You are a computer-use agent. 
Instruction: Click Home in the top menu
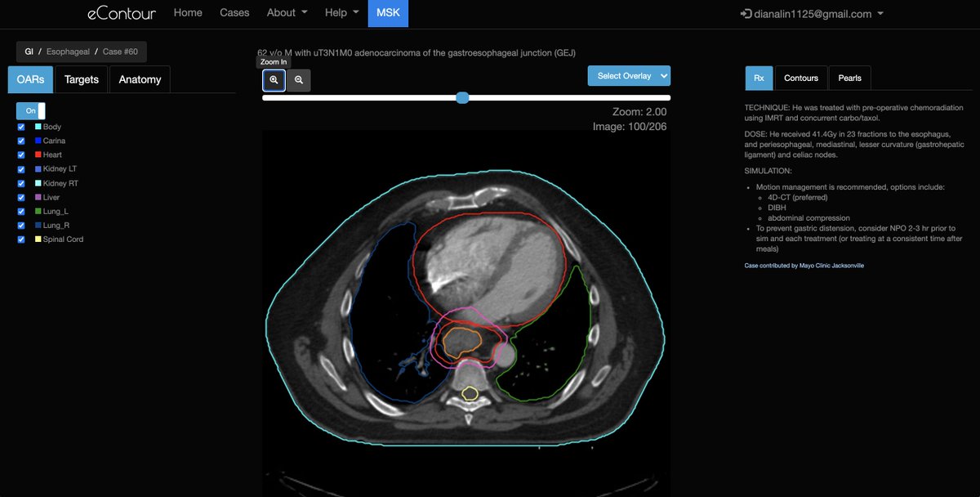188,12
